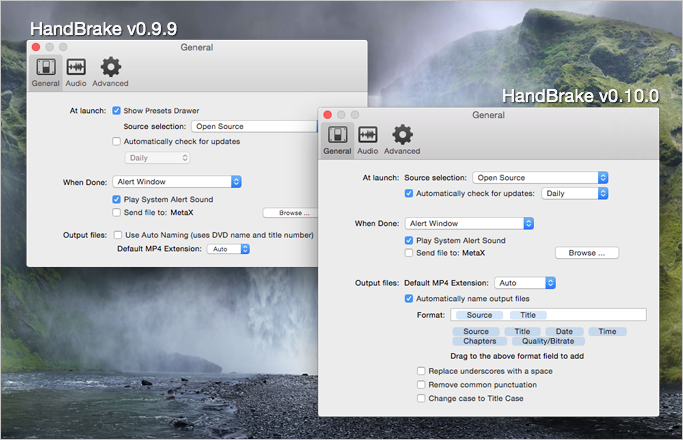Click the Format token field
Screen dimensions: 683x440
point(548,315)
